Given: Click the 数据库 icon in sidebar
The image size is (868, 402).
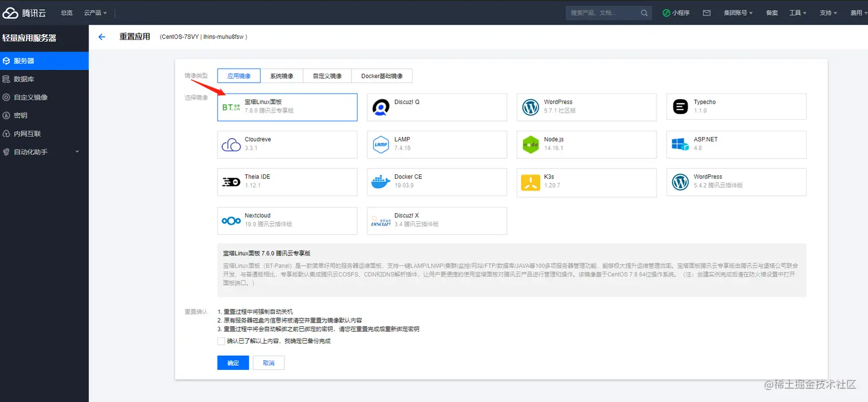Looking at the screenshot, I should click(6, 79).
